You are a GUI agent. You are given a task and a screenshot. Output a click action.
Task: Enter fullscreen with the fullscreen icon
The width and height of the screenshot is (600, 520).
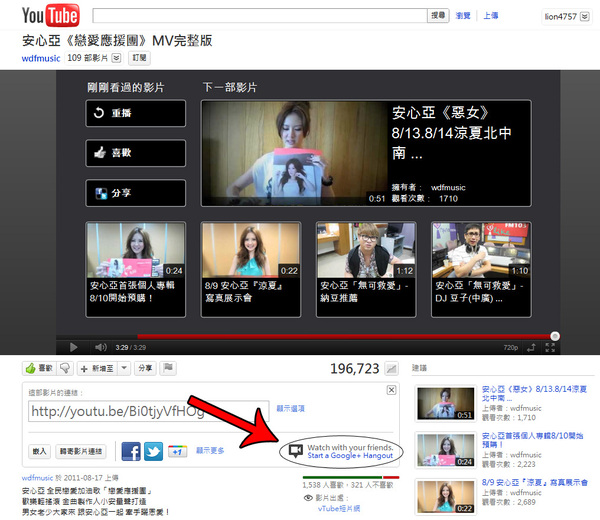click(550, 347)
